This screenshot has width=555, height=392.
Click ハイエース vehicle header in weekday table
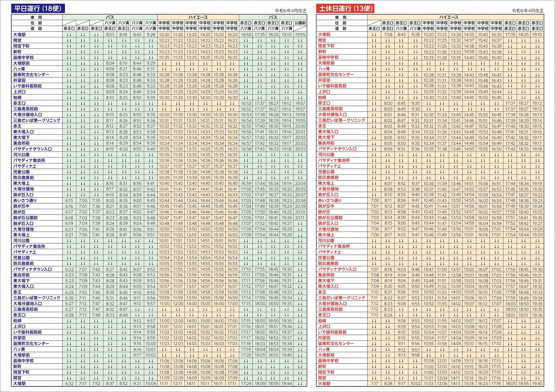pos(198,17)
